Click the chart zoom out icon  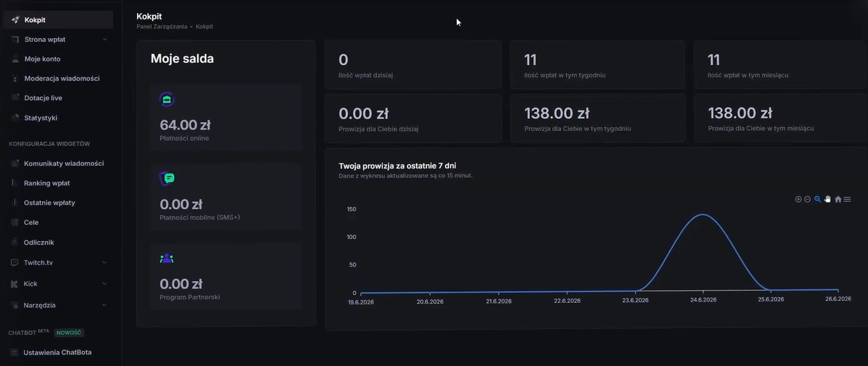pyautogui.click(x=807, y=200)
